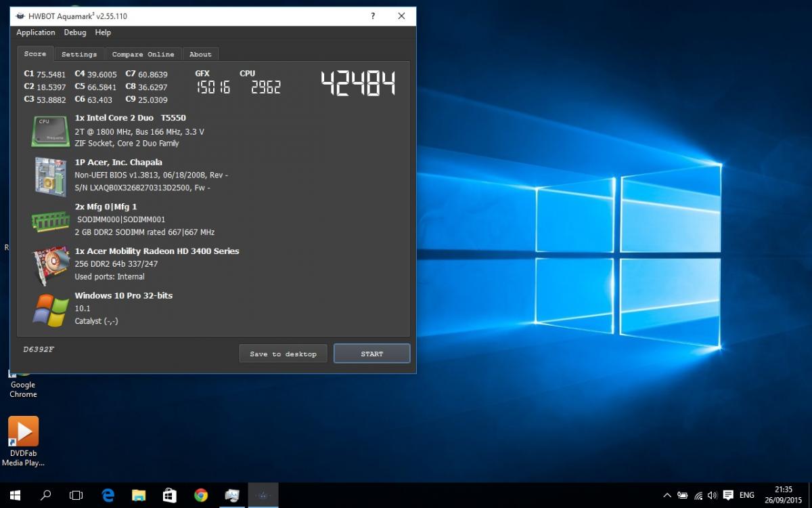
Task: Open the Help menu
Action: (x=103, y=33)
